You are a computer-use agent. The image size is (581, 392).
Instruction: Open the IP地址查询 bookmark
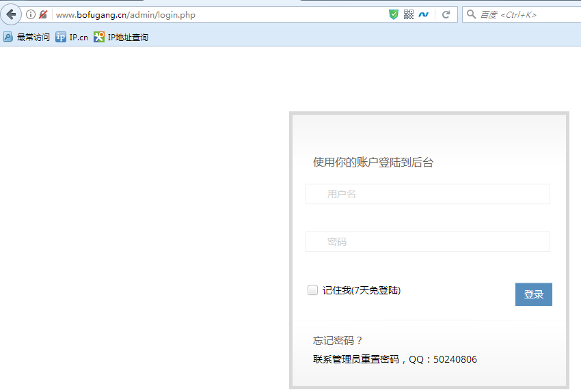(121, 37)
